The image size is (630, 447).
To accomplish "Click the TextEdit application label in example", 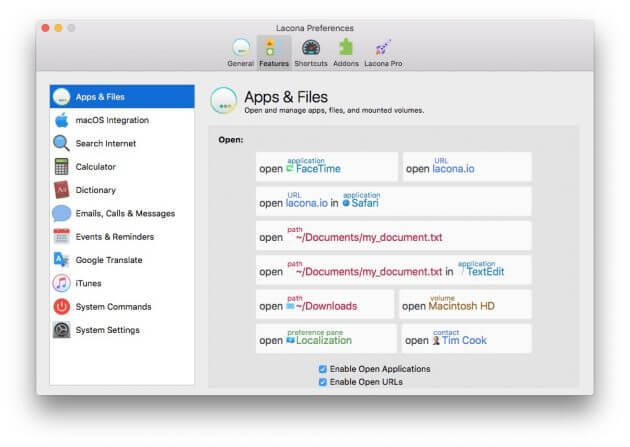I will (485, 272).
